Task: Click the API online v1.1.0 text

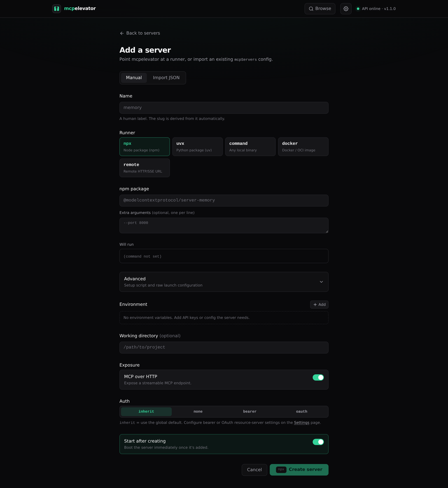Action: 379,9
